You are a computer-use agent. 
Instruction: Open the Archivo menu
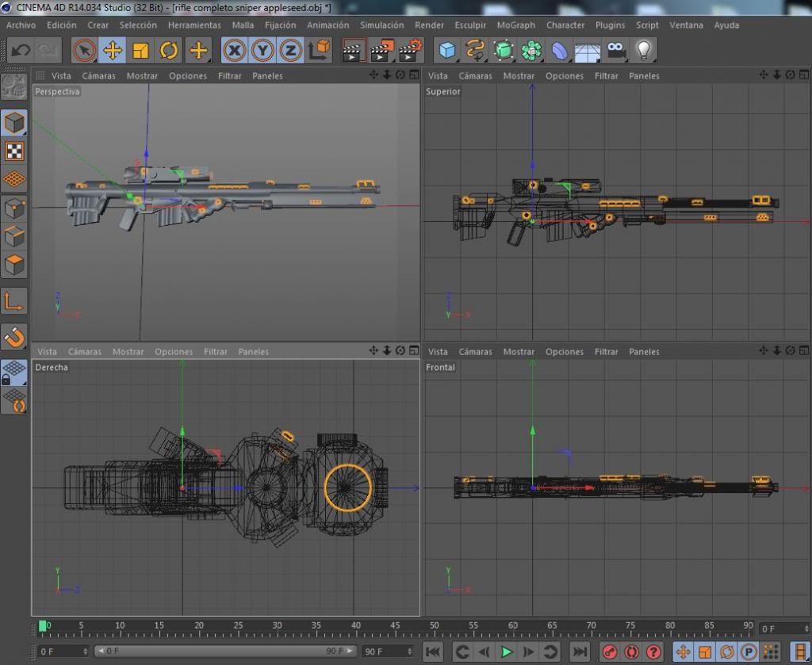point(21,25)
